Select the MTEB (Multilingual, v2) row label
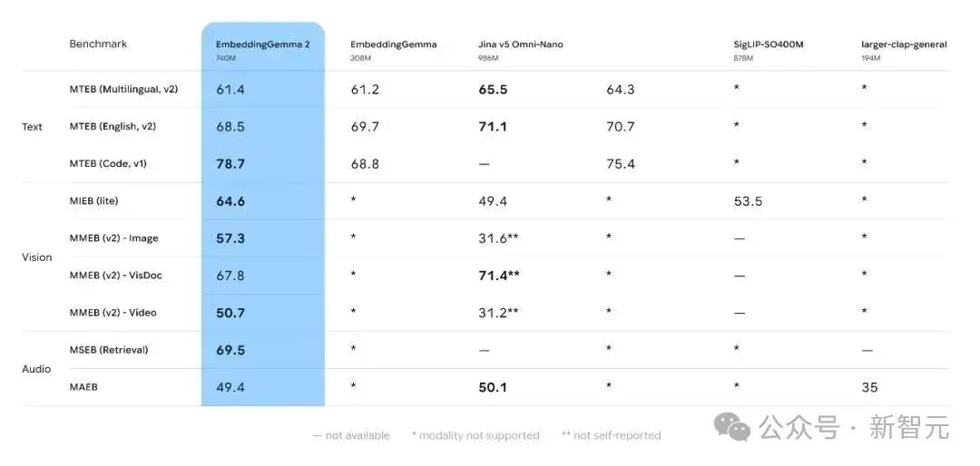This screenshot has width=980, height=466. pyautogui.click(x=123, y=90)
